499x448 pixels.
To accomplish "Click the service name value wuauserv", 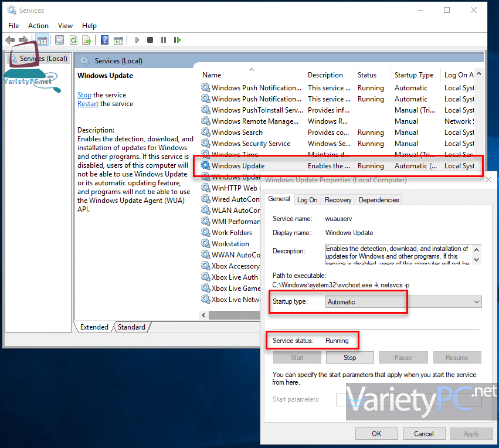I will click(x=338, y=219).
